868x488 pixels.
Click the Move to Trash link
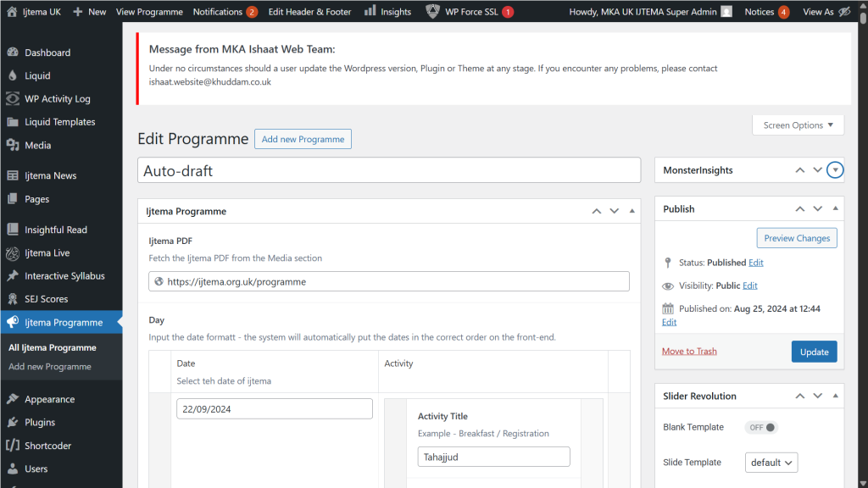pos(689,352)
